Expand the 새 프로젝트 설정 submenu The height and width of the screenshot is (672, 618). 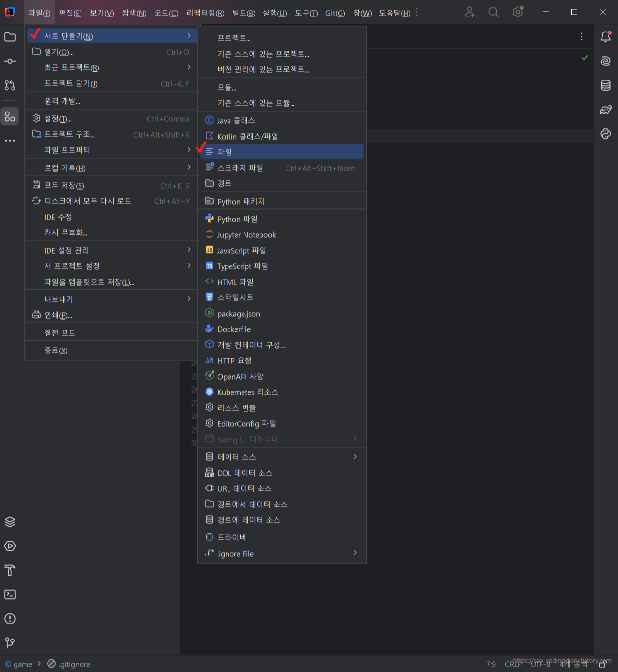112,266
